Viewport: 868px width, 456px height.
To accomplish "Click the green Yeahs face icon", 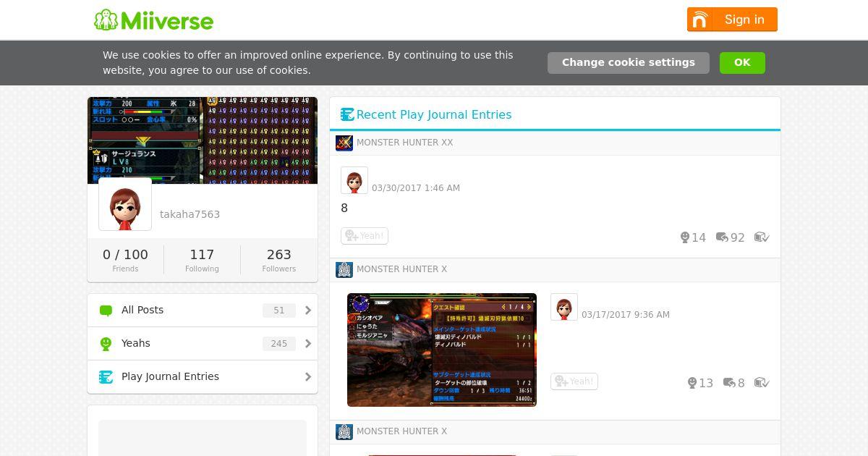I will coord(106,344).
